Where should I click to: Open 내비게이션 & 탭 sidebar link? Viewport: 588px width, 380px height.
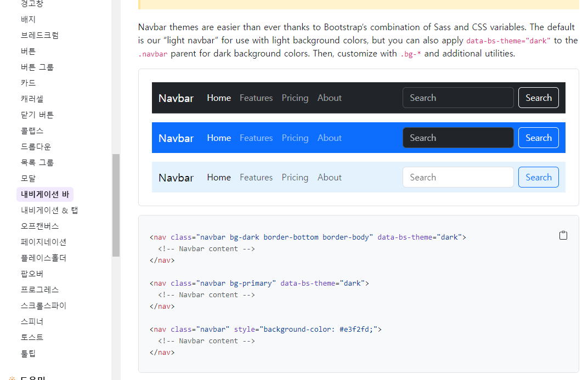(x=49, y=210)
